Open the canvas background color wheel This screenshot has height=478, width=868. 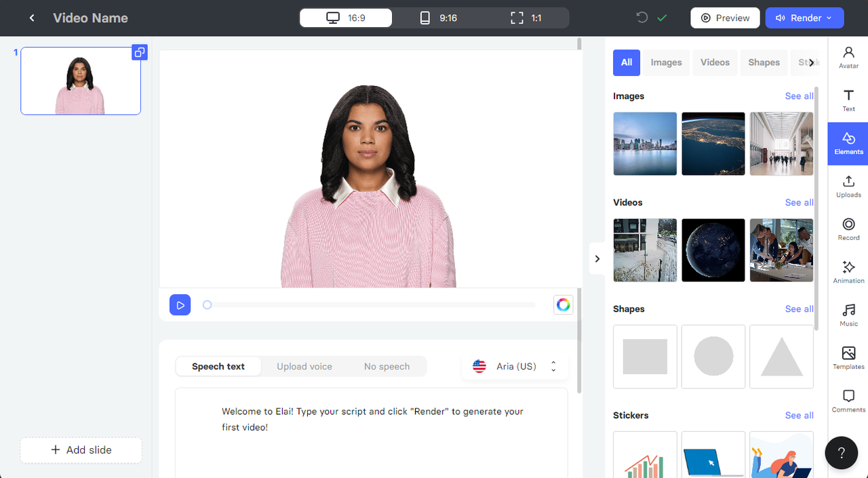[563, 305]
